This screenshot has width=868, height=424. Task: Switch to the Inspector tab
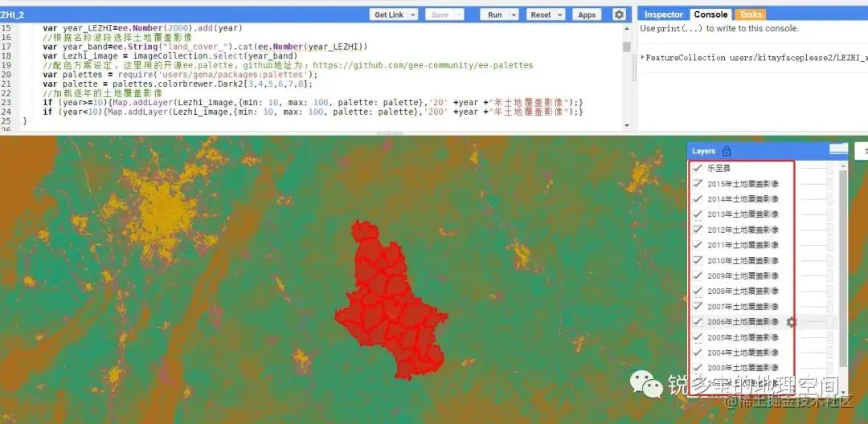pos(664,15)
